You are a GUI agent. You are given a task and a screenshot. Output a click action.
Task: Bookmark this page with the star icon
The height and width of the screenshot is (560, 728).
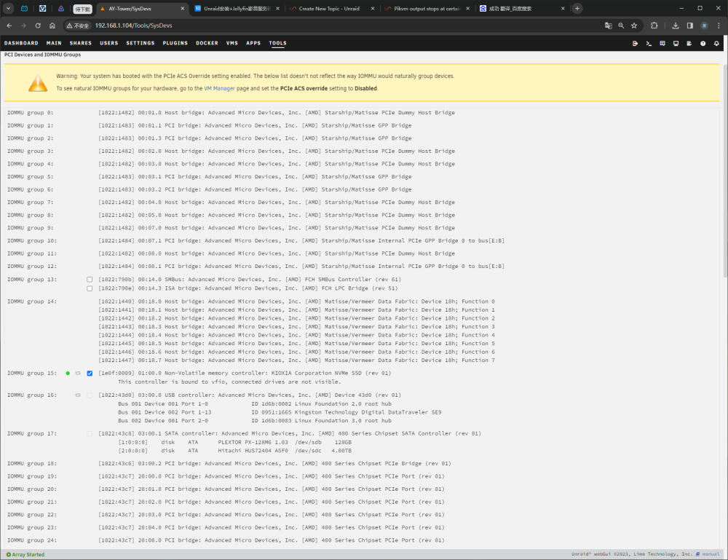coord(634,25)
